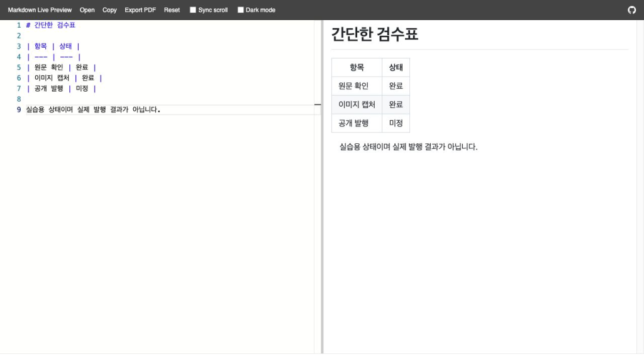
Task: Click '완료' cell in the 원문 확인 row
Action: (x=396, y=85)
